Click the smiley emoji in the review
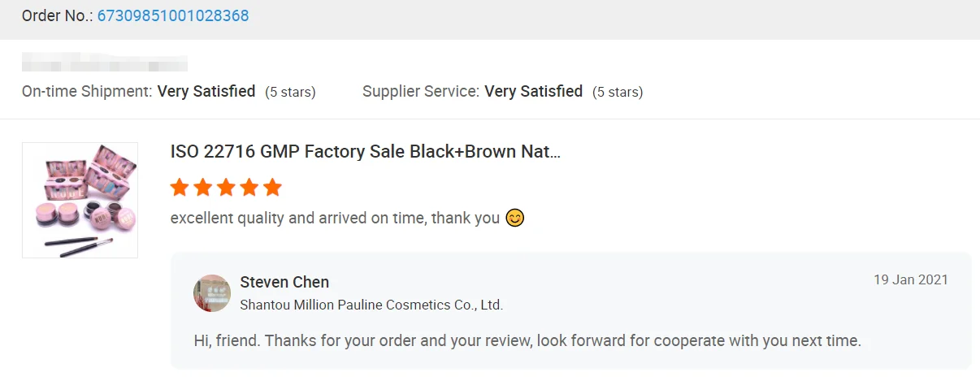This screenshot has width=980, height=381. coord(514,218)
